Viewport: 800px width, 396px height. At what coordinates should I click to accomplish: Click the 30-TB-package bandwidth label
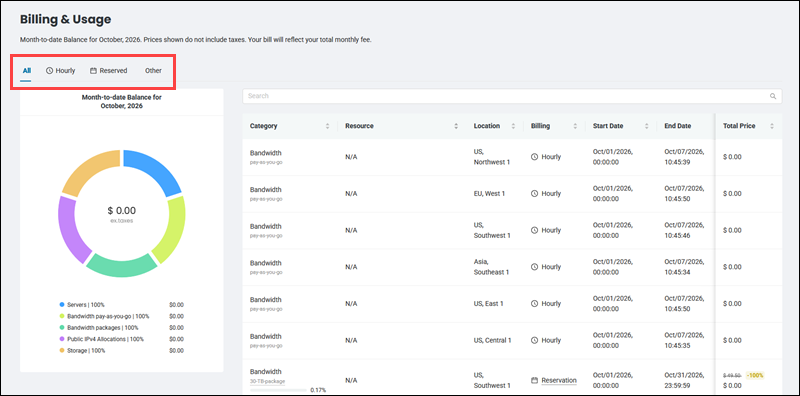(267, 381)
